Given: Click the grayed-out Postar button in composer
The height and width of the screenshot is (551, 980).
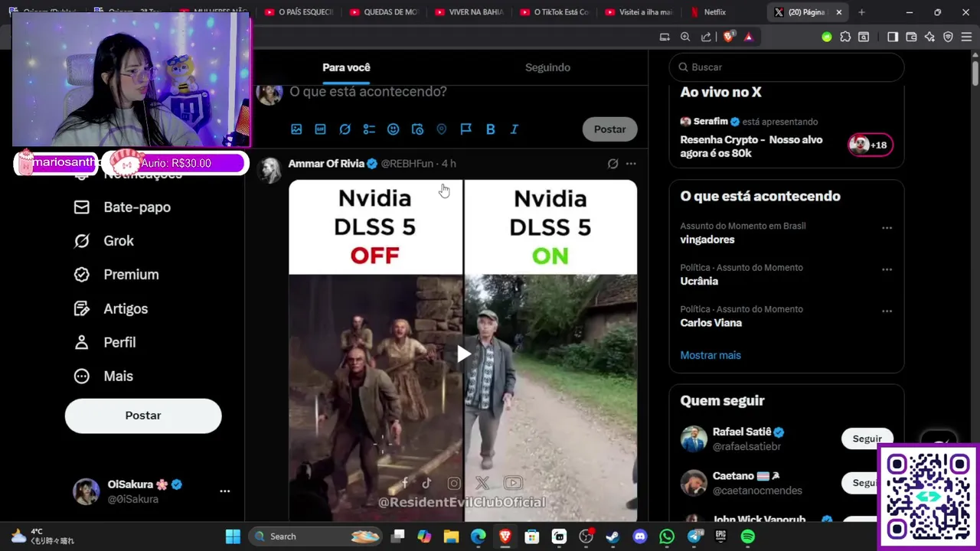Looking at the screenshot, I should 609,129.
